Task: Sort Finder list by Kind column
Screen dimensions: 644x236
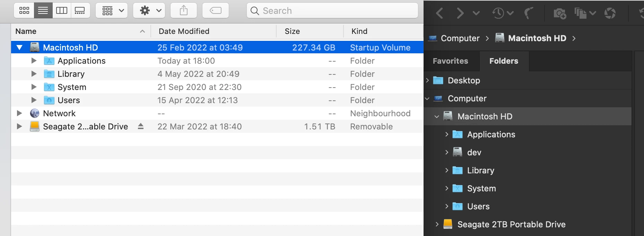Action: (x=383, y=31)
